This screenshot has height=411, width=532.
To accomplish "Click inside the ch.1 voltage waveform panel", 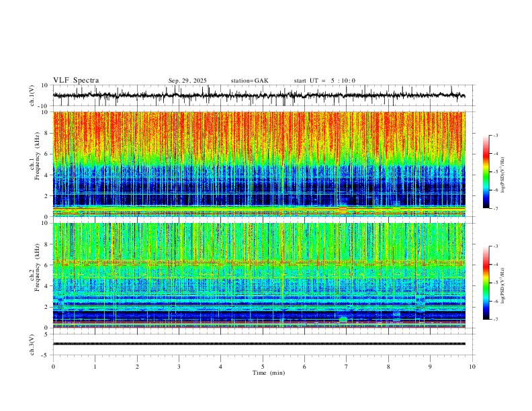I will (264, 95).
